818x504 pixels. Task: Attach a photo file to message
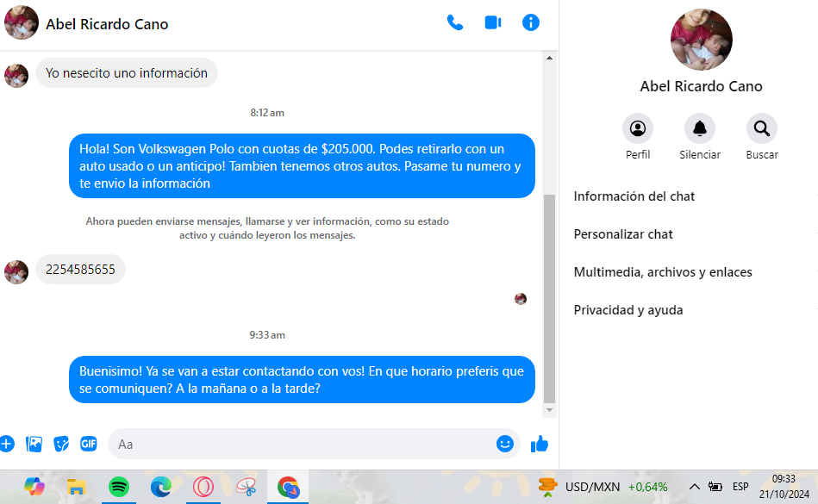[34, 444]
